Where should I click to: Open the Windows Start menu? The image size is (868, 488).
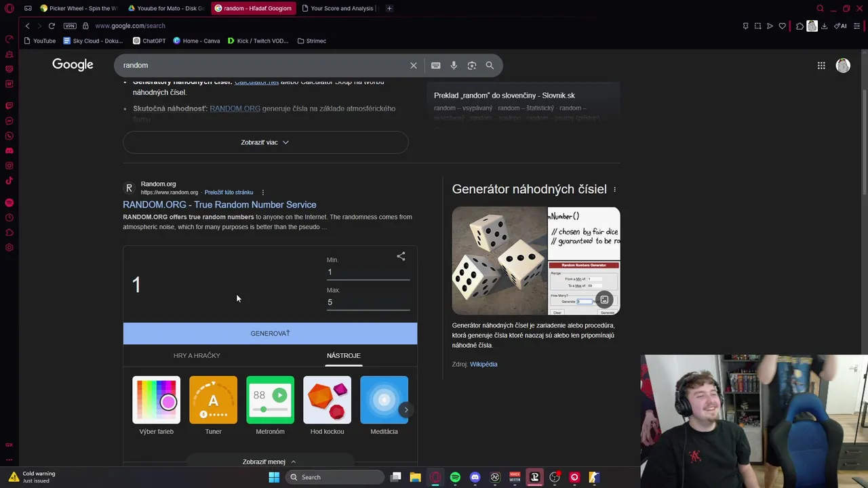[x=274, y=477]
